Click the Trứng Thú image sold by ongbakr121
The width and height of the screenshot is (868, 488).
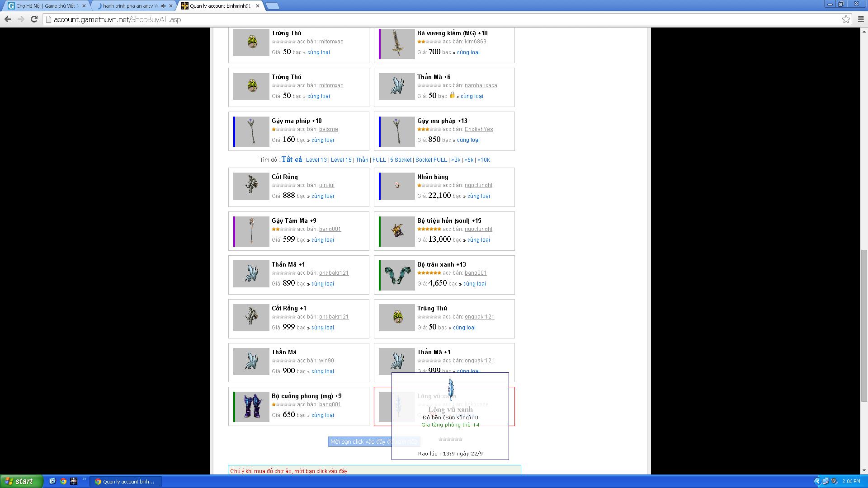point(397,317)
